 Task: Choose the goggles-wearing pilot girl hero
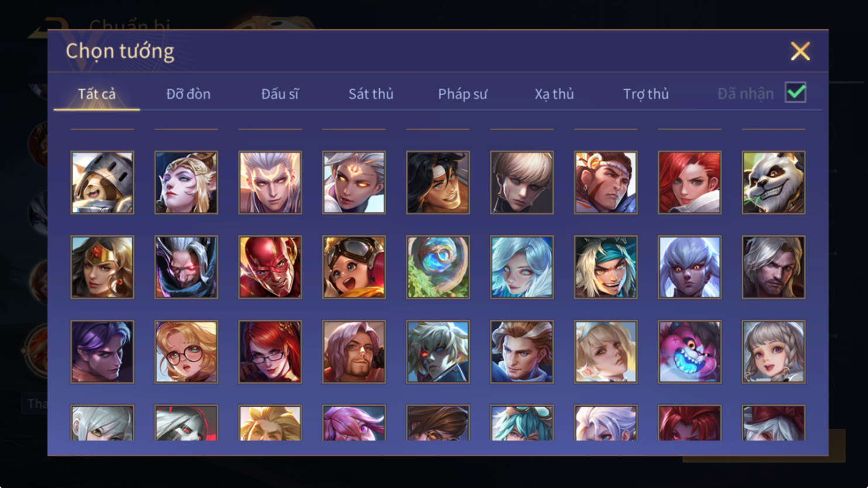click(354, 267)
